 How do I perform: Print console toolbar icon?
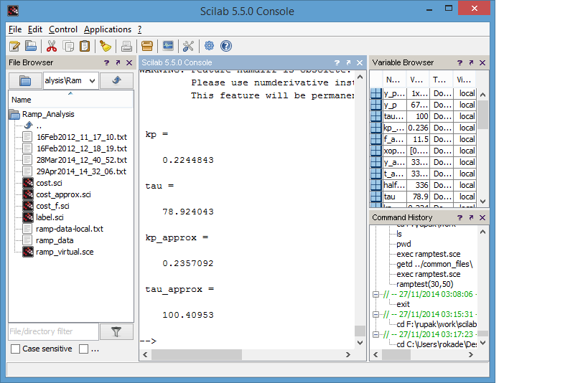click(x=126, y=46)
